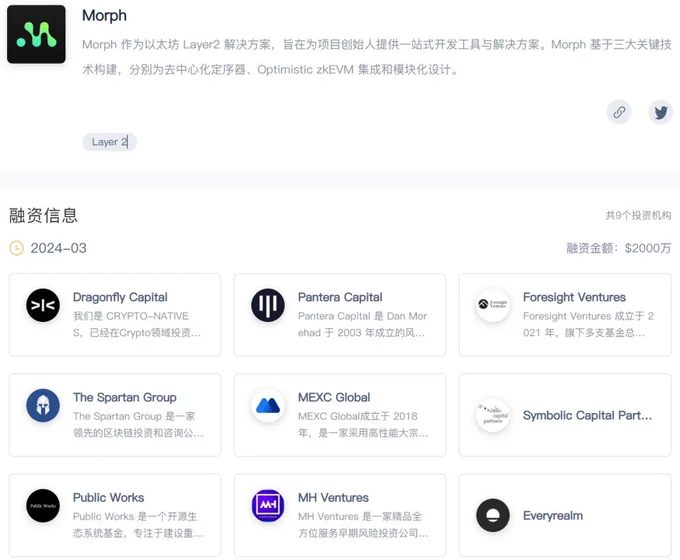Click the Dragonfly Capital description text

tap(137, 324)
